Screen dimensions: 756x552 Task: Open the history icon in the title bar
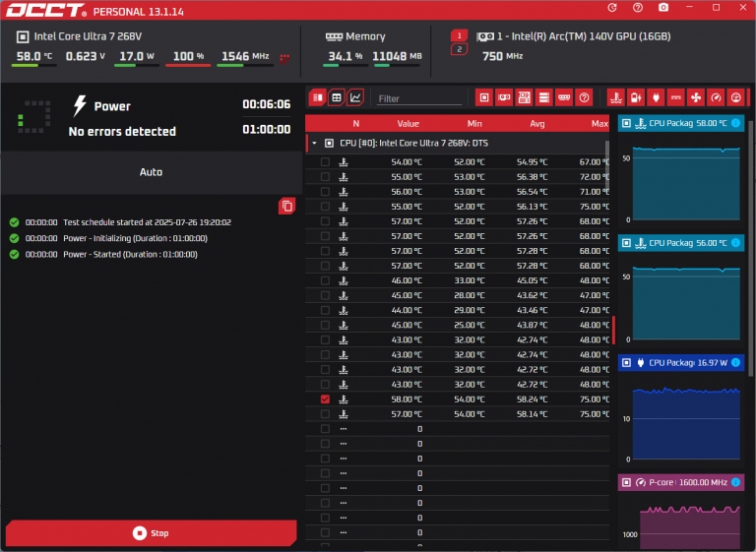[x=612, y=8]
